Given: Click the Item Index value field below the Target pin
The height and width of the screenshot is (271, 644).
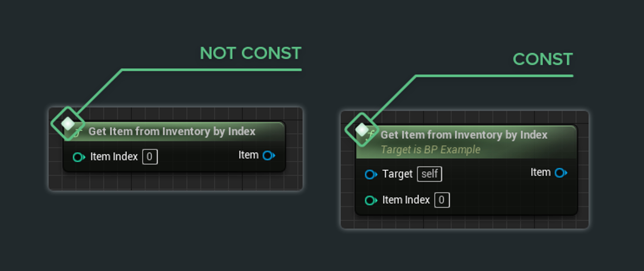Looking at the screenshot, I should point(442,200).
